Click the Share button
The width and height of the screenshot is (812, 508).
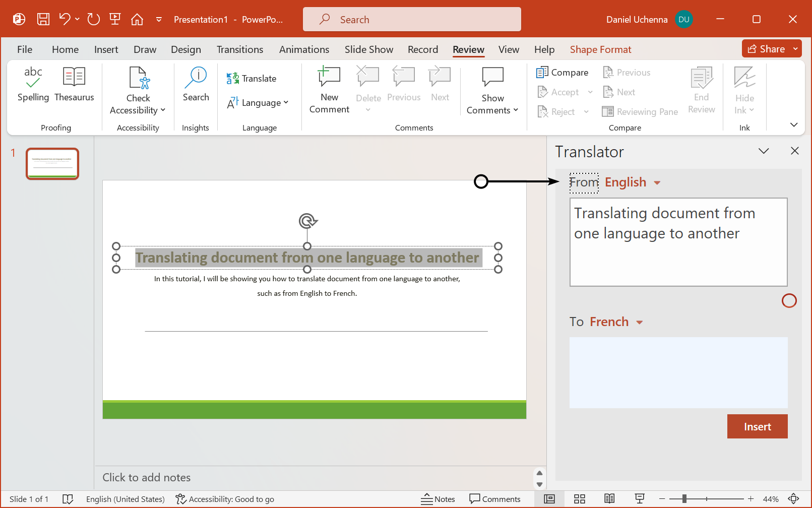pos(768,48)
